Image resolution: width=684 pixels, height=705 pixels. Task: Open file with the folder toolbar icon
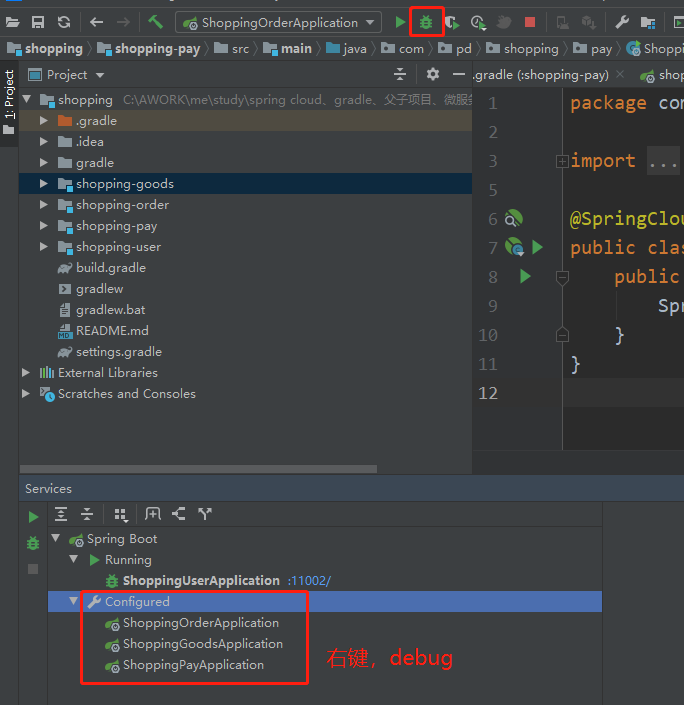[13, 22]
